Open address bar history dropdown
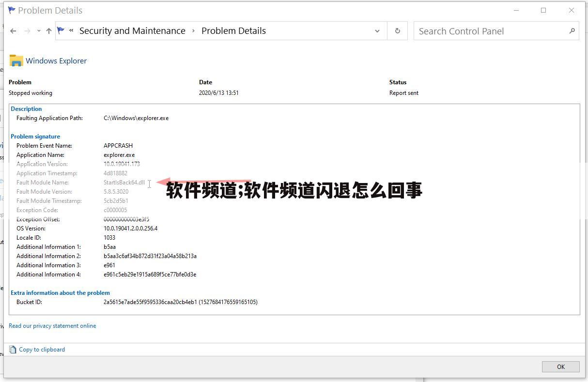588x382 pixels. point(377,31)
